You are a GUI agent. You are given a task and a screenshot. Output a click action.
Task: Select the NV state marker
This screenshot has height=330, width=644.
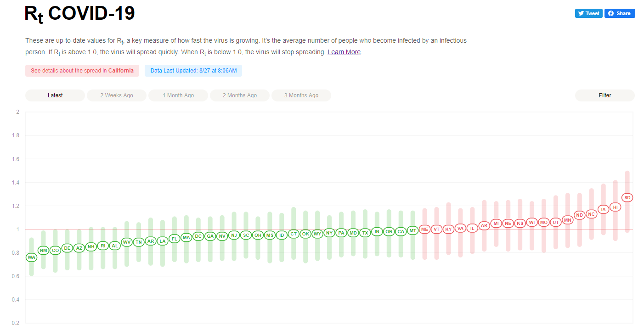222,236
